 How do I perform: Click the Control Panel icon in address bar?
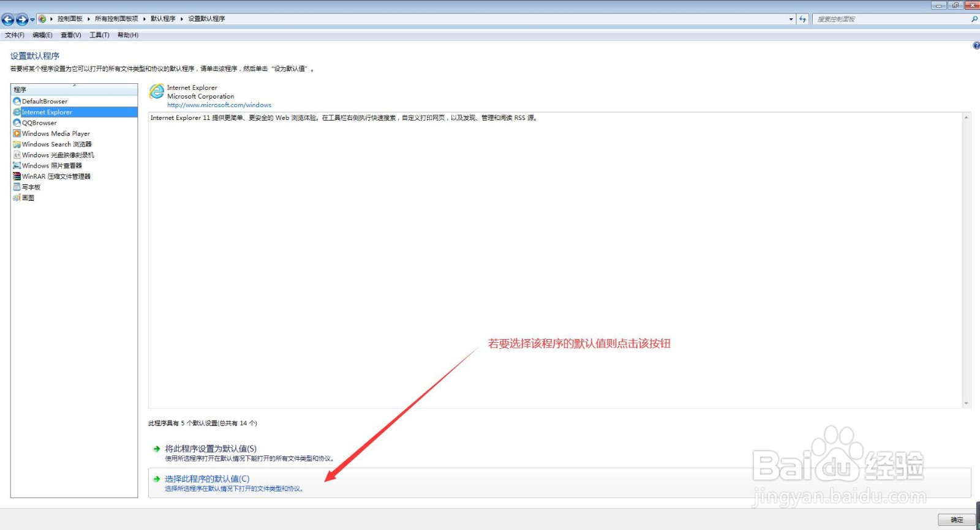[42, 19]
